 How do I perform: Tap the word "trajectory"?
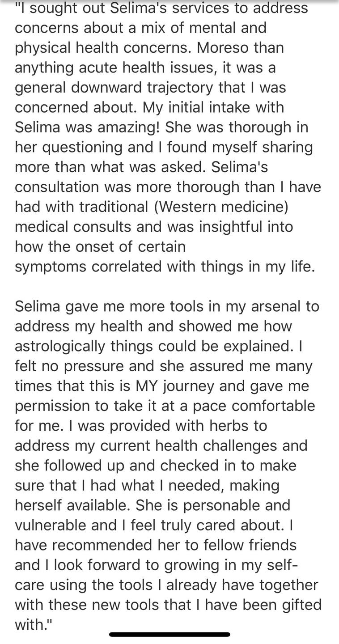(180, 88)
